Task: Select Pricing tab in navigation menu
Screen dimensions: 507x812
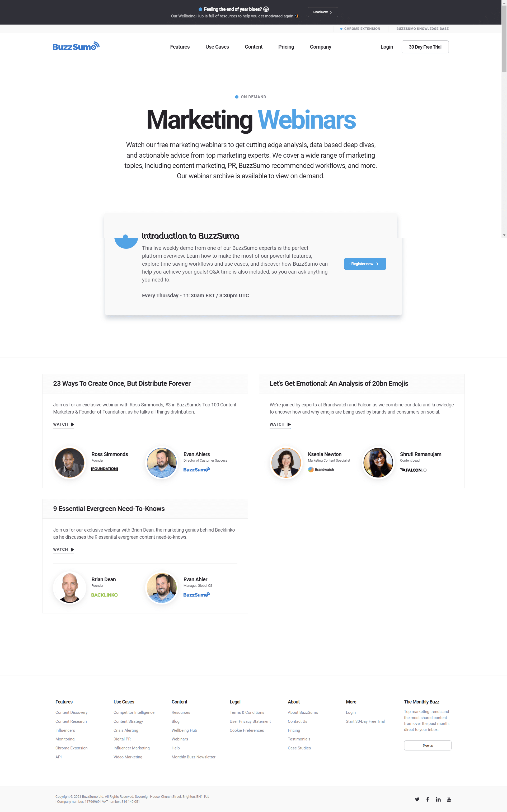Action: pyautogui.click(x=286, y=47)
